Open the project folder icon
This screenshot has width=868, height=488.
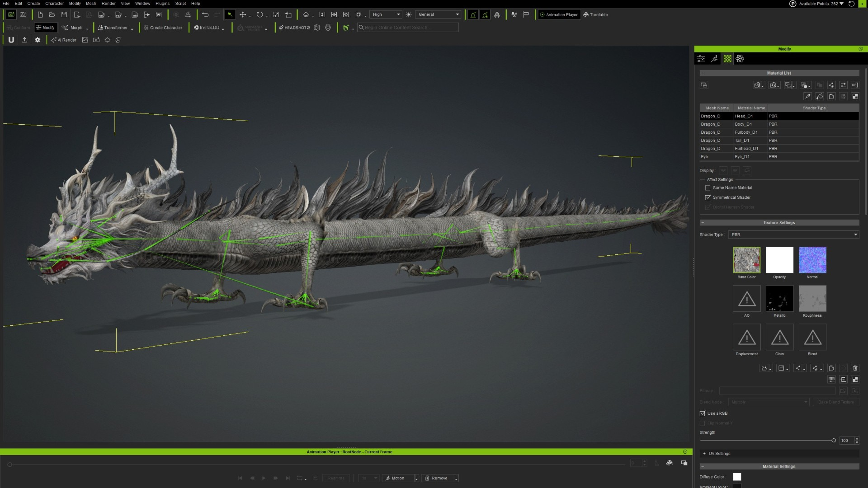pos(52,14)
